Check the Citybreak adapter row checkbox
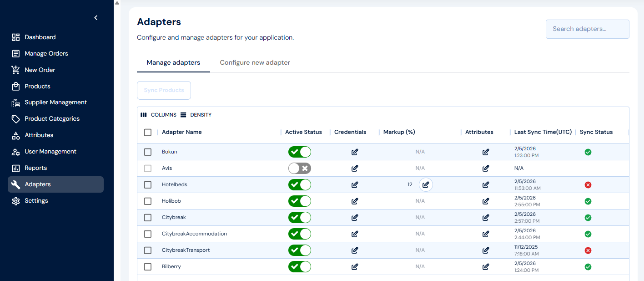This screenshot has width=644, height=281. coord(148,218)
